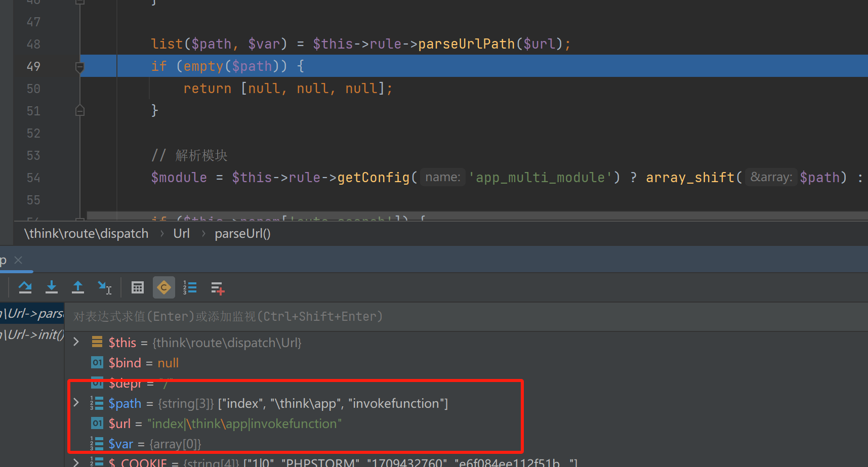Close the debug tab with X
The width and height of the screenshot is (868, 467).
(x=18, y=260)
